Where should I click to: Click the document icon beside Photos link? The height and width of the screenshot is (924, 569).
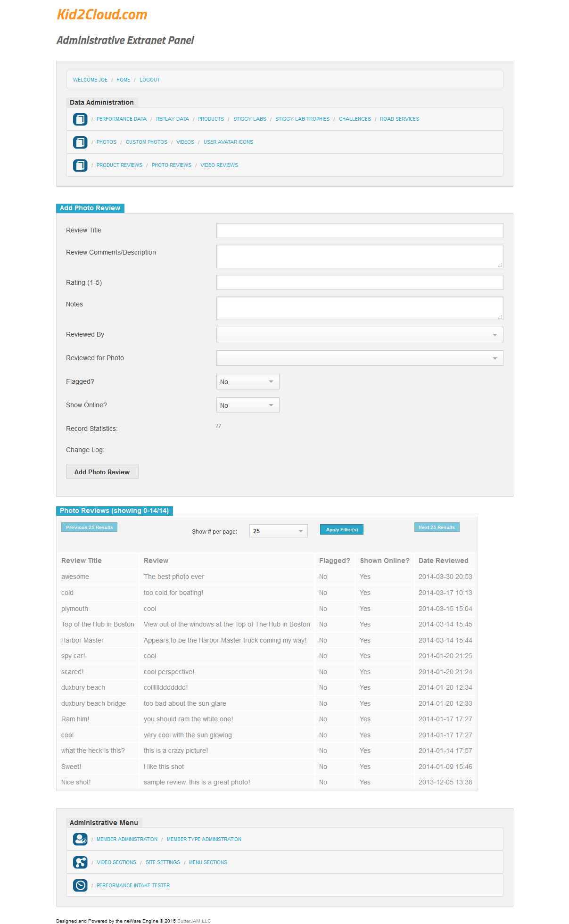click(x=80, y=142)
